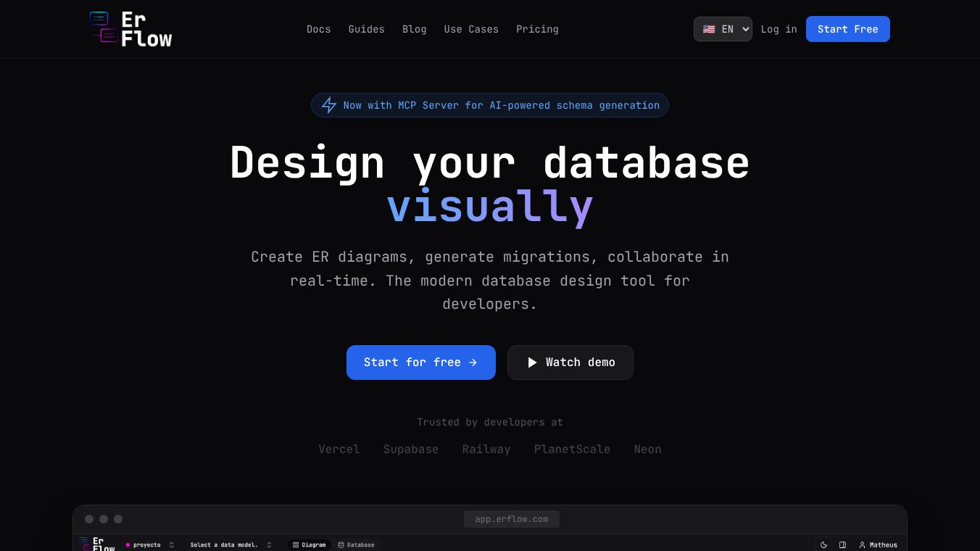Click the Log in link
Viewport: 980px width, 551px height.
779,29
